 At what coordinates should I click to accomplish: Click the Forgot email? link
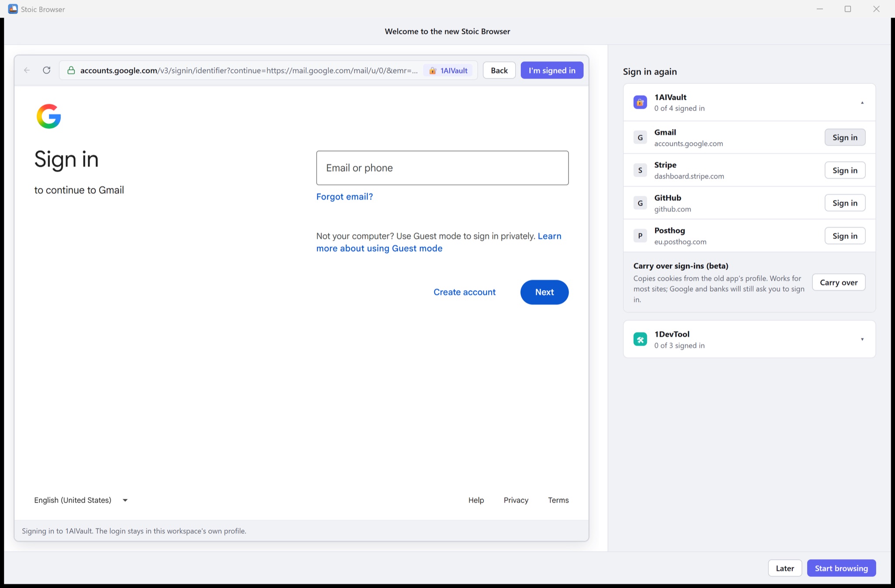(x=344, y=197)
